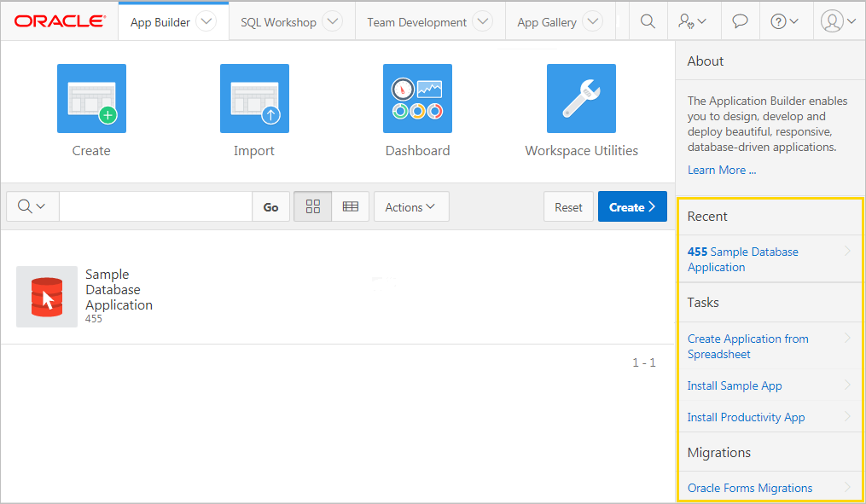Switch to report table view
The width and height of the screenshot is (866, 504).
(350, 206)
